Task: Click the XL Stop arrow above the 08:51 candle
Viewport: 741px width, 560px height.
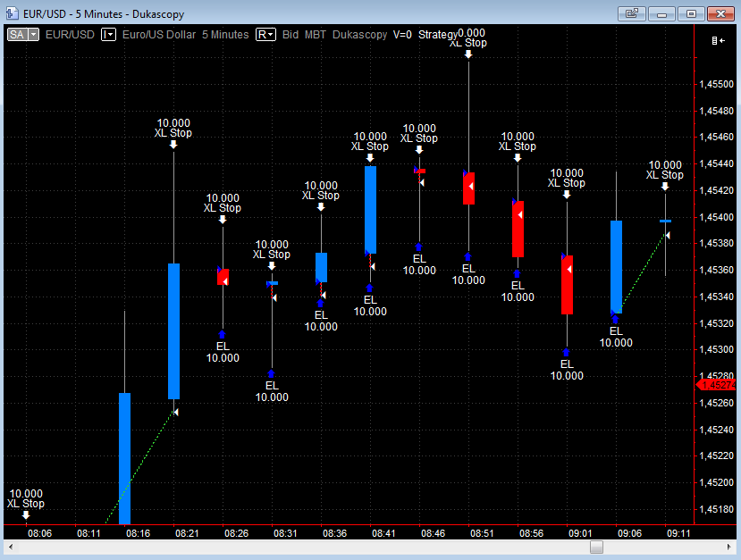Action: coord(468,54)
